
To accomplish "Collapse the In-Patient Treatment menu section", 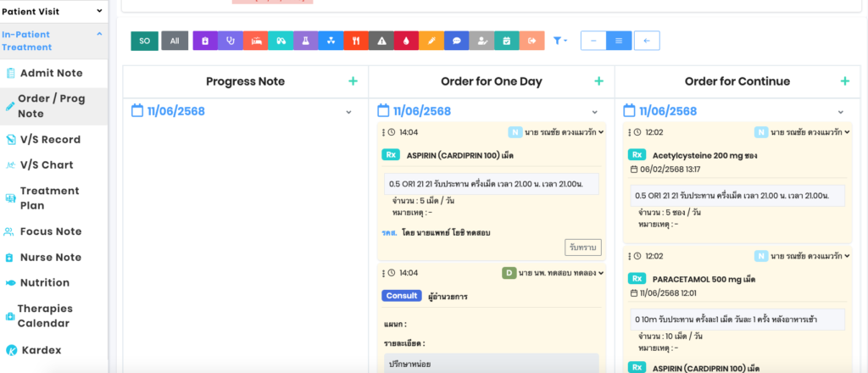I will tap(99, 34).
